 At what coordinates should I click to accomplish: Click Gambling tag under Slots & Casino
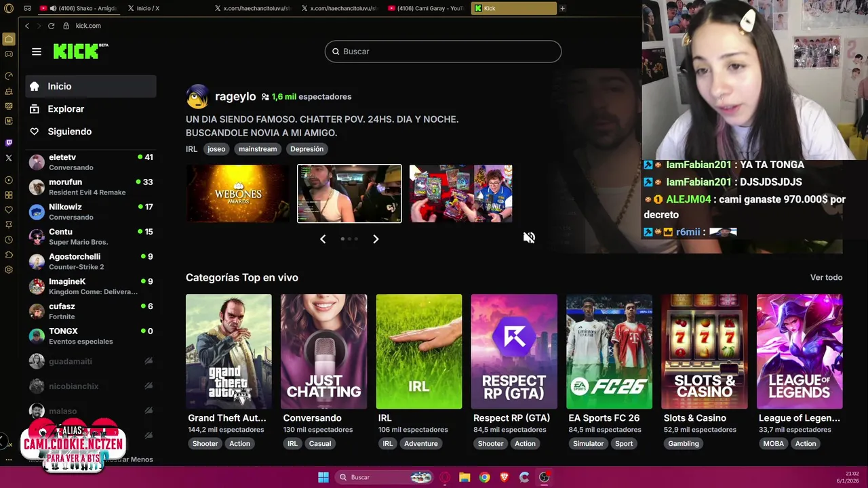[684, 444]
